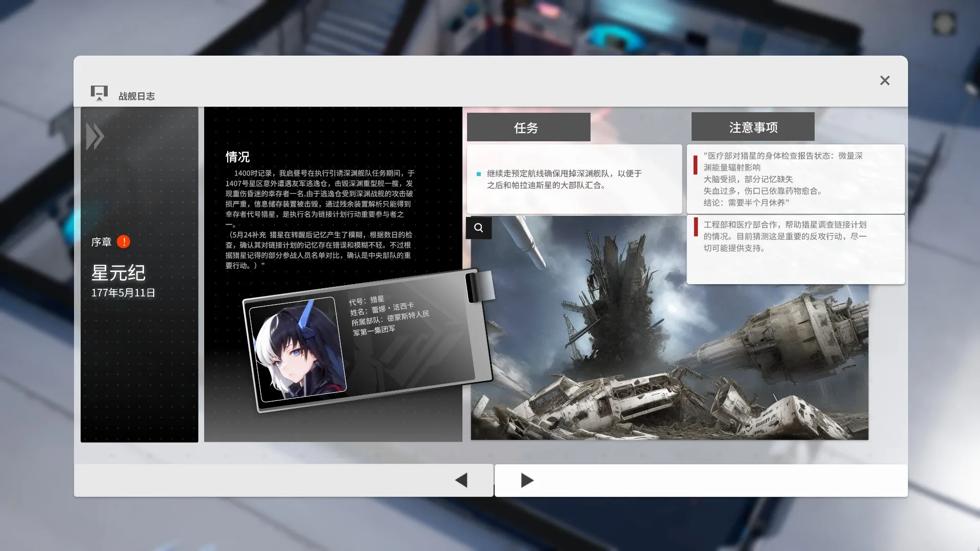Viewport: 980px width, 551px height.
Task: Close the warship log window
Action: 885,81
